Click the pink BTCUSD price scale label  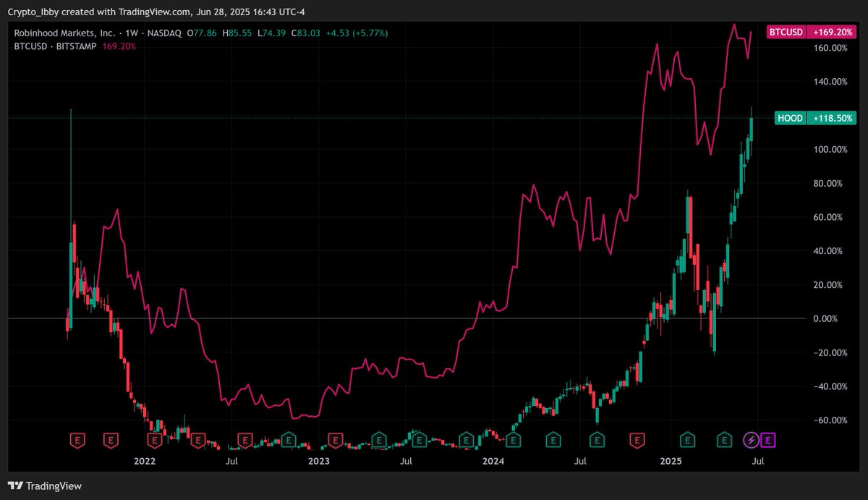point(786,33)
